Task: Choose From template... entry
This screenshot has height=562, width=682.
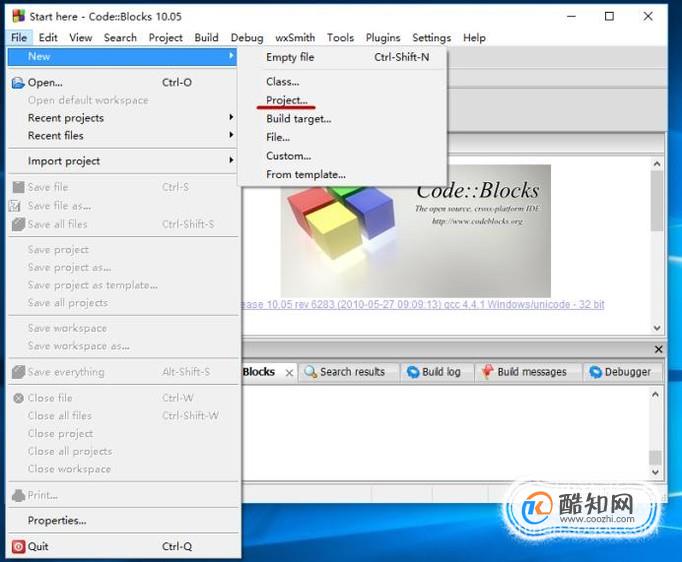Action: [x=343, y=174]
